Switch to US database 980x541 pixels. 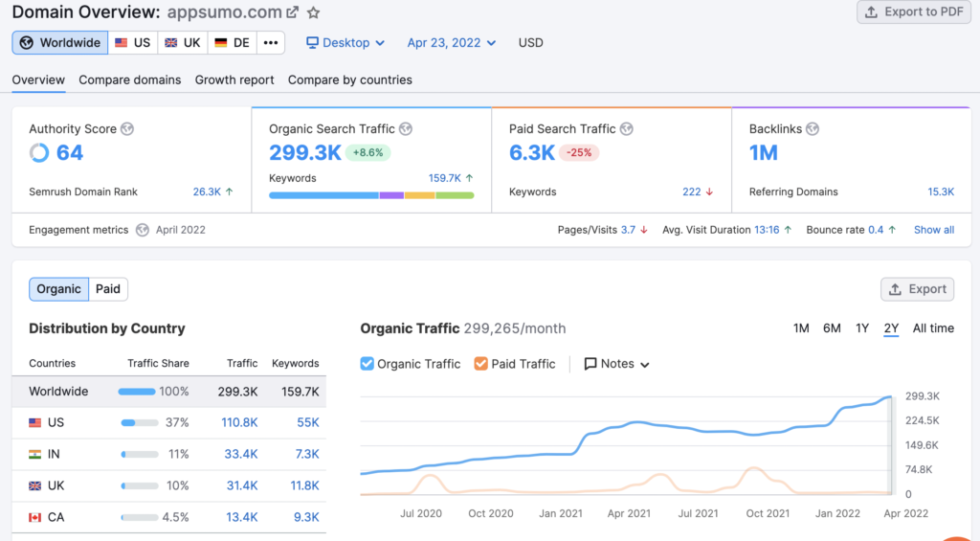click(132, 42)
